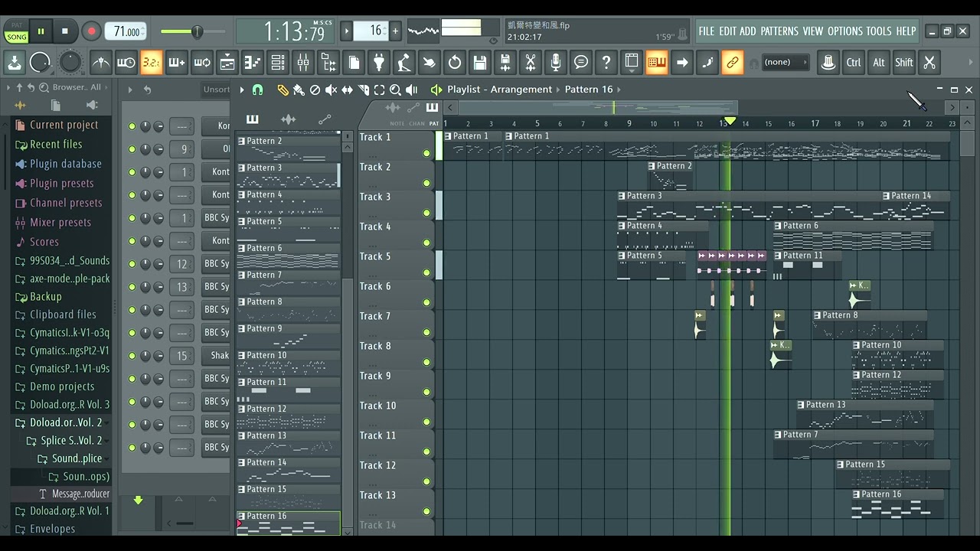Open the audio editor scissors-waveform icon
The height and width of the screenshot is (551, 980).
pyautogui.click(x=531, y=62)
